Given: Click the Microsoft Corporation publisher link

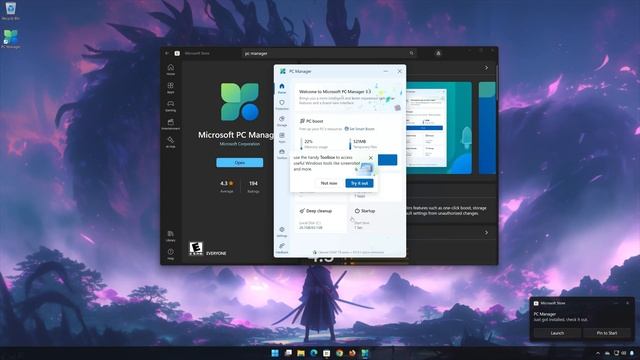Looking at the screenshot, I should (x=240, y=144).
